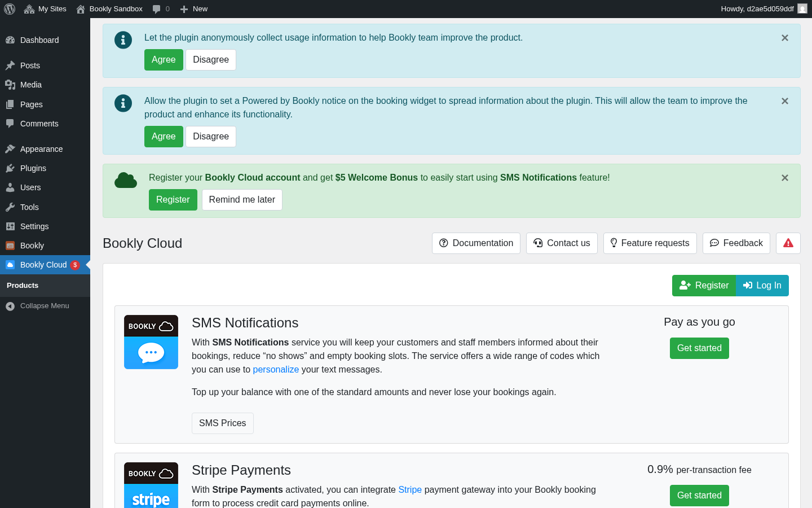Follow the personalize link
The width and height of the screenshot is (812, 508).
276,370
